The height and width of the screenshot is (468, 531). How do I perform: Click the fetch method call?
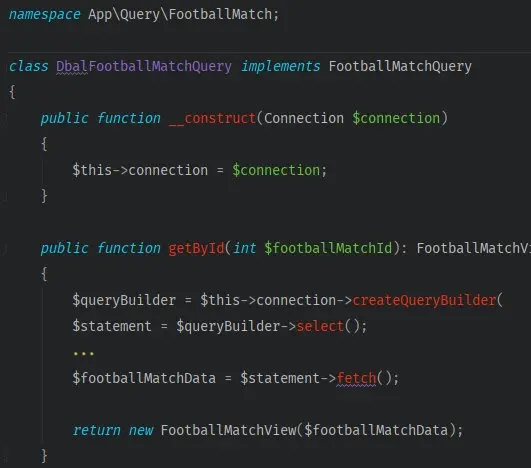click(x=357, y=378)
